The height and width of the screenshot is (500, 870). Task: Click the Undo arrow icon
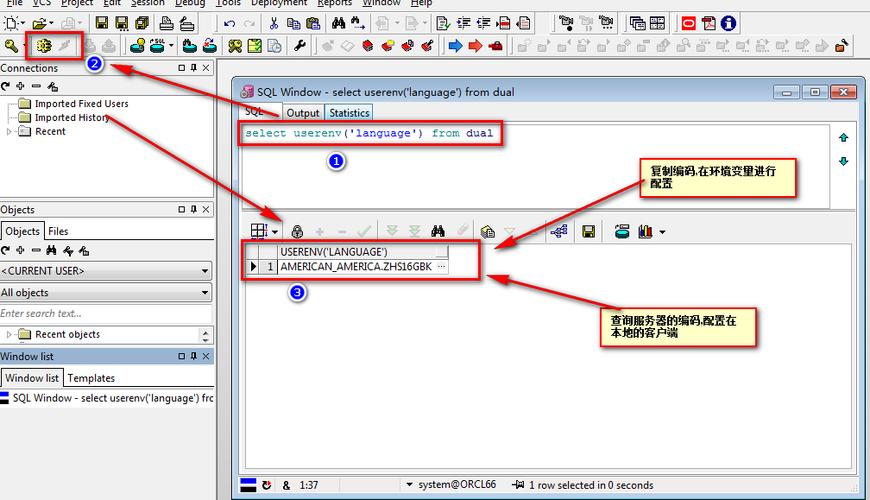pos(230,23)
